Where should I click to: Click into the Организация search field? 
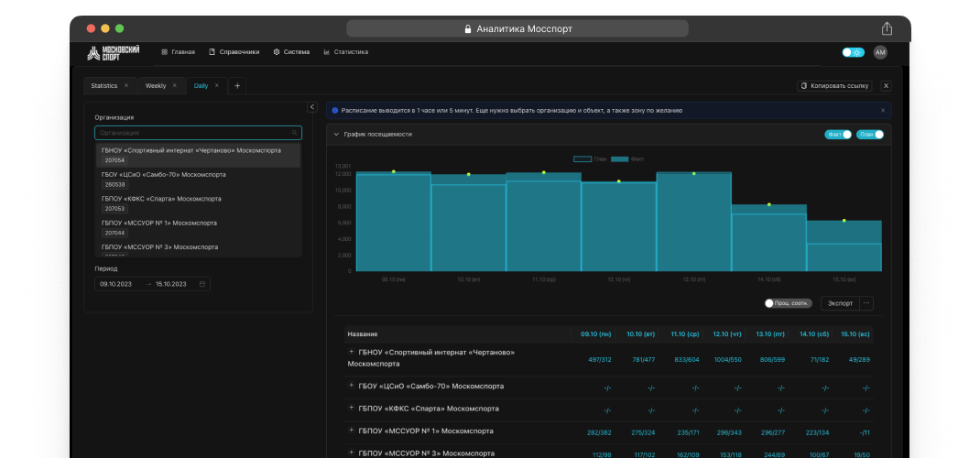pyautogui.click(x=192, y=133)
